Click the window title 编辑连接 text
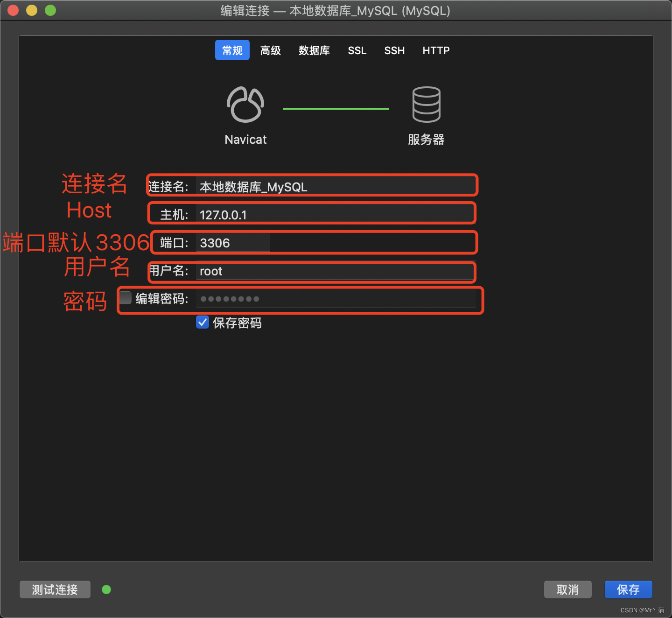The width and height of the screenshot is (672, 618). coord(245,10)
